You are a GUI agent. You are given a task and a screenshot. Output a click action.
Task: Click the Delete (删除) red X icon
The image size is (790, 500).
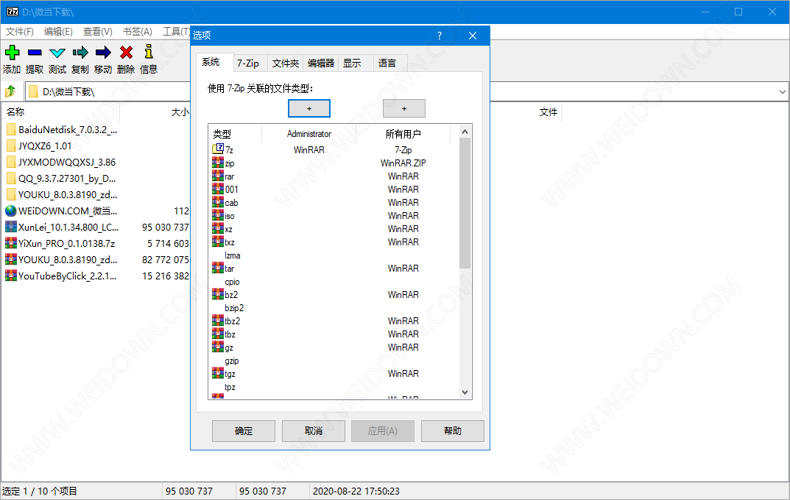(126, 52)
